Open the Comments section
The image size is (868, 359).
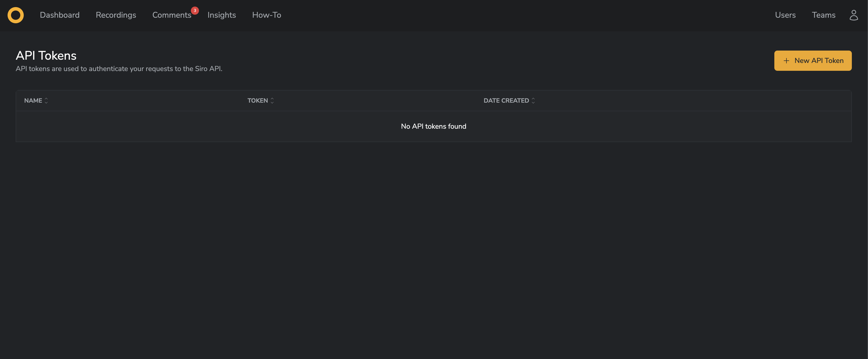point(171,15)
